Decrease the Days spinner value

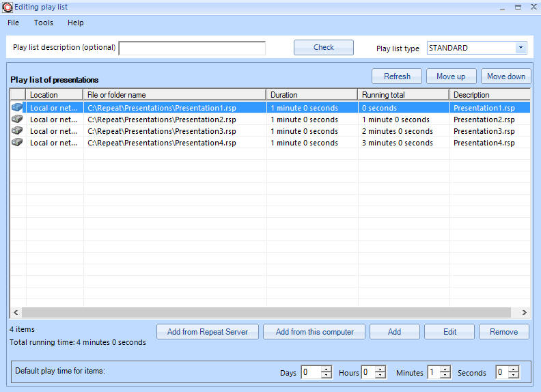click(x=326, y=376)
